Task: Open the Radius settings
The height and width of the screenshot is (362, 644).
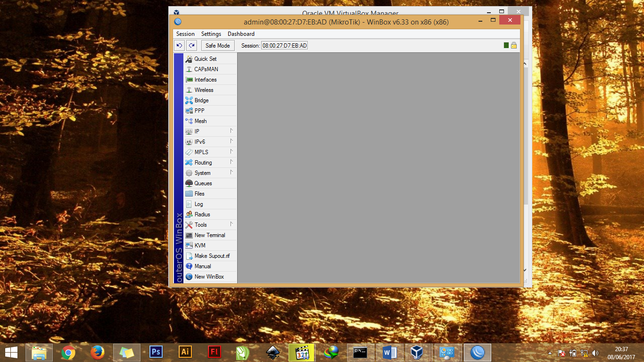Action: click(x=210, y=214)
